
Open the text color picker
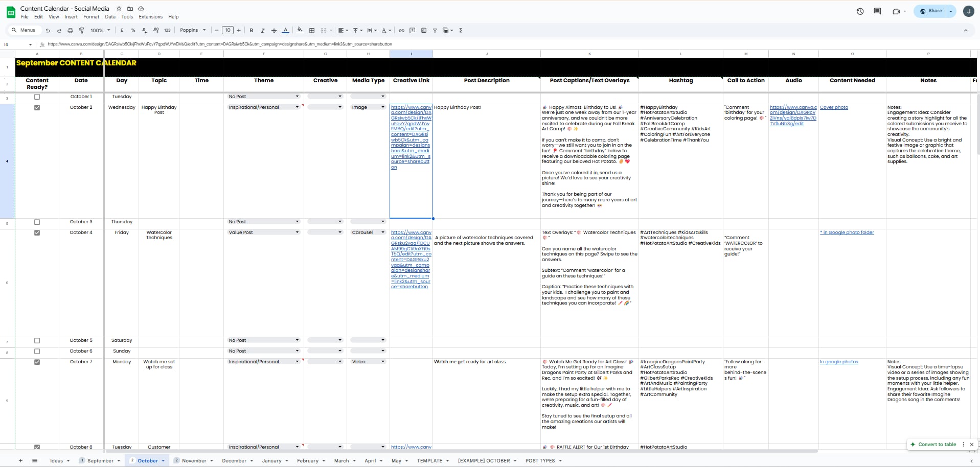pos(286,31)
